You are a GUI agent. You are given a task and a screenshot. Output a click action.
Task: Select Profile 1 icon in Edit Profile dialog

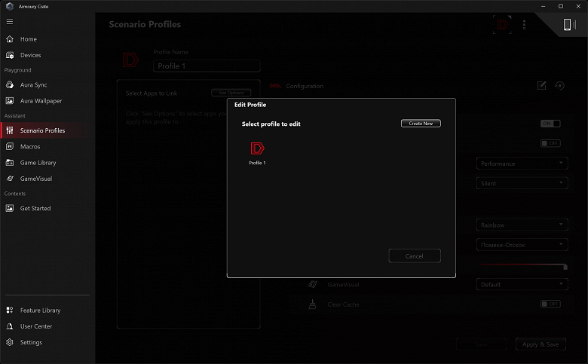[x=257, y=148]
